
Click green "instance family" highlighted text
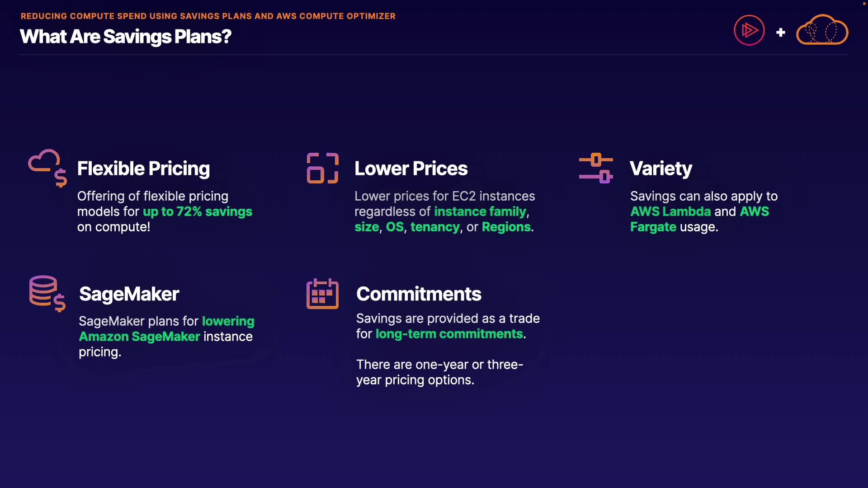point(480,211)
